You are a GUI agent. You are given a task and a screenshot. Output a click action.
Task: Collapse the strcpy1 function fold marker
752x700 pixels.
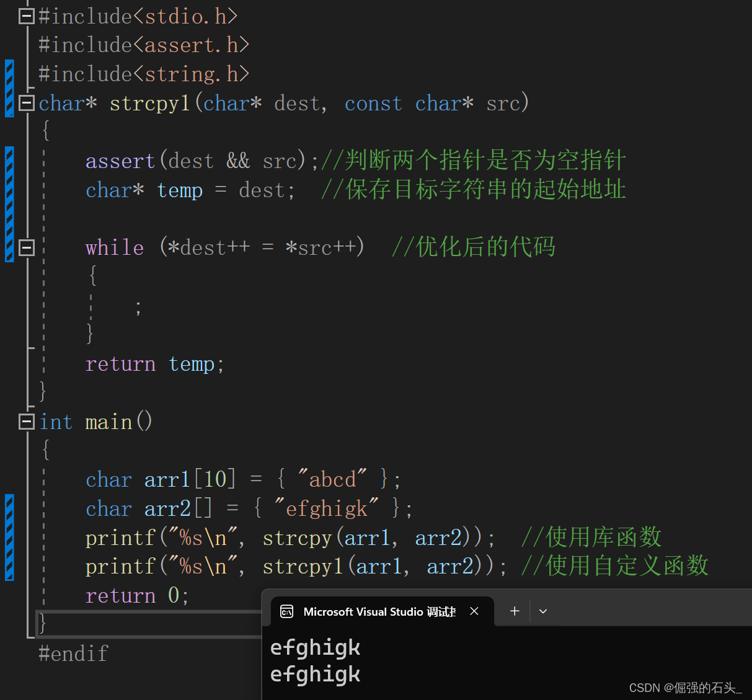(x=27, y=103)
